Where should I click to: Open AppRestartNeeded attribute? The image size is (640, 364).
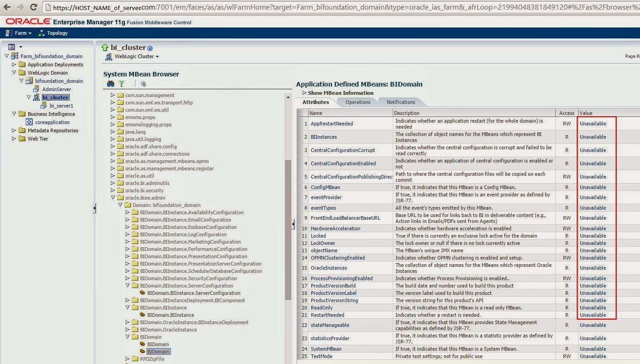click(332, 124)
